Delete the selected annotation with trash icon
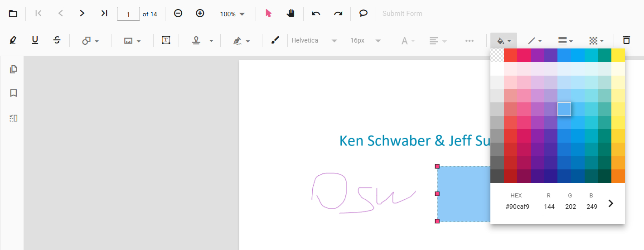 626,40
